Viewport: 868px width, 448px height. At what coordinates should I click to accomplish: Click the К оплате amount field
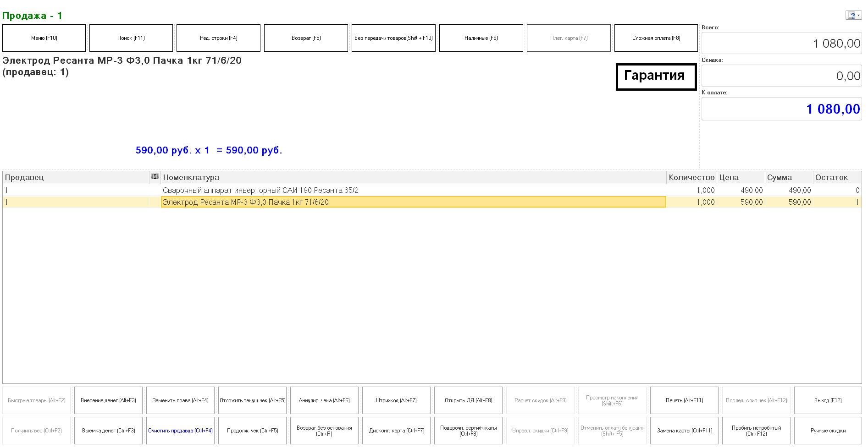point(781,109)
